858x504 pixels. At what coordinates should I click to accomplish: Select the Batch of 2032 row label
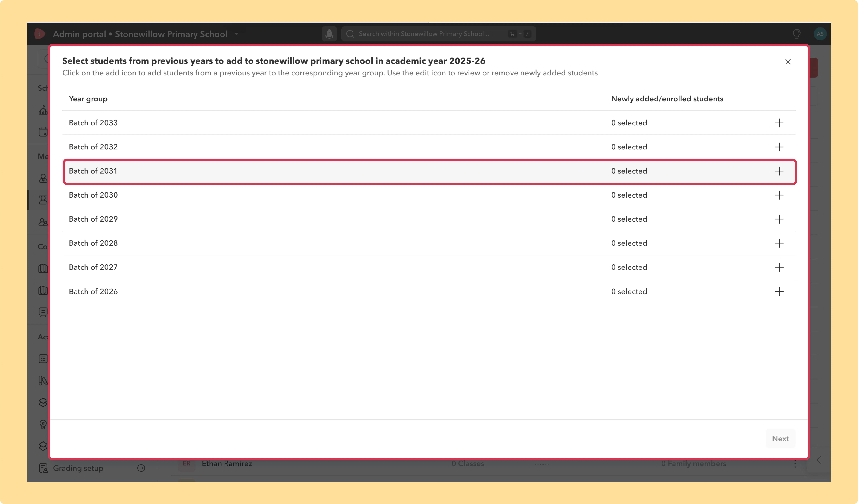pos(93,147)
